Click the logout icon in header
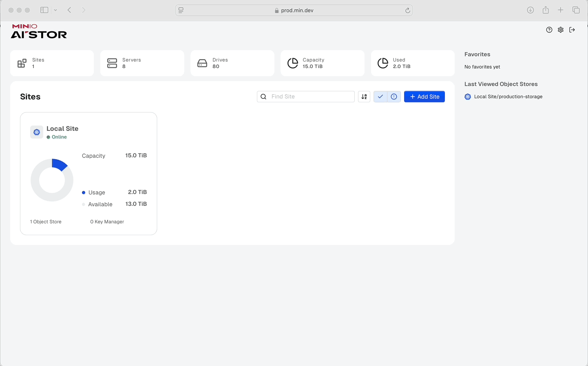Screen dimensions: 588x366 (x=572, y=30)
